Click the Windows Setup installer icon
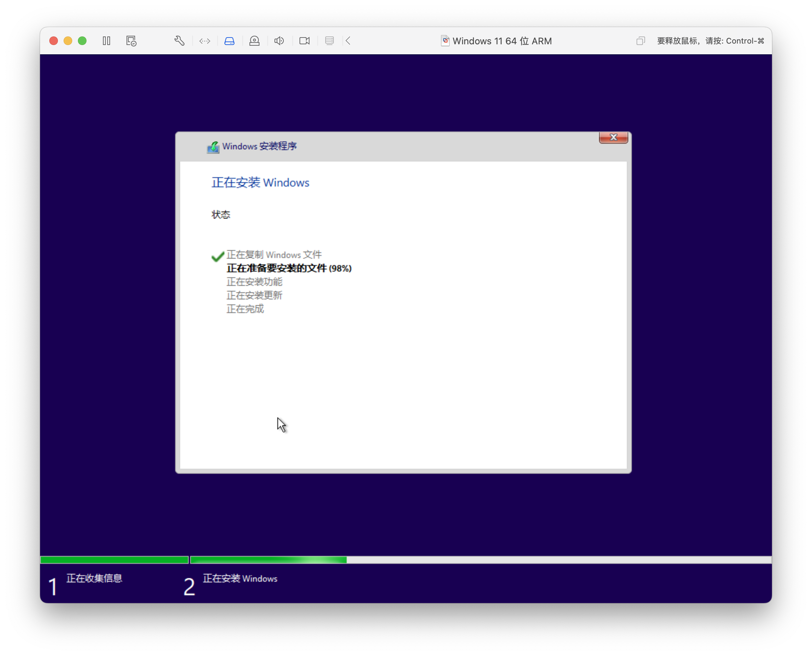 [213, 146]
